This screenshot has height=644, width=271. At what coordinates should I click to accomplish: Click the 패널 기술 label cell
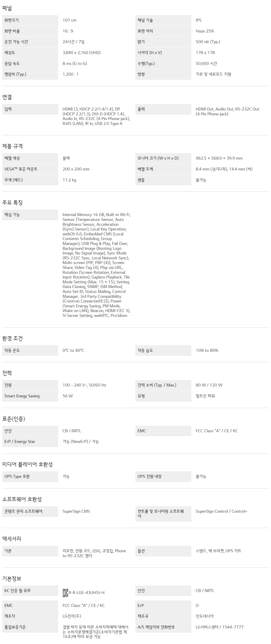pos(163,20)
